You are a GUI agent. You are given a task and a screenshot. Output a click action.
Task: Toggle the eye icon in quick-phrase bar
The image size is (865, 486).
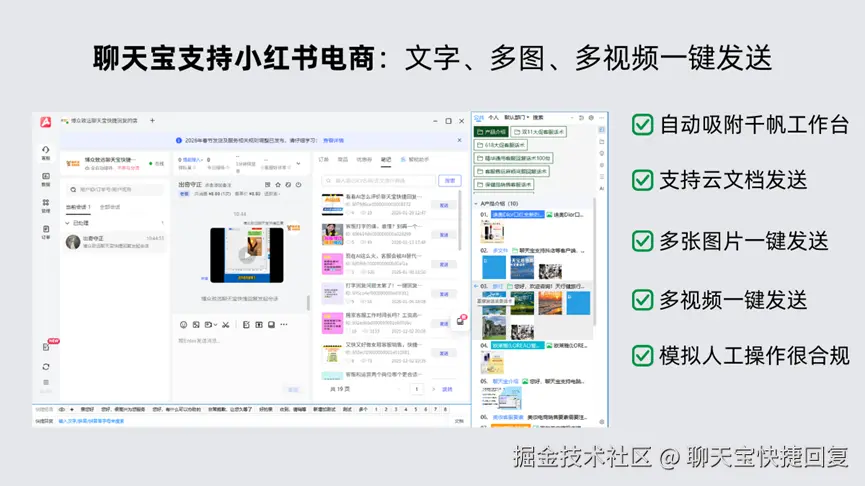pos(62,410)
